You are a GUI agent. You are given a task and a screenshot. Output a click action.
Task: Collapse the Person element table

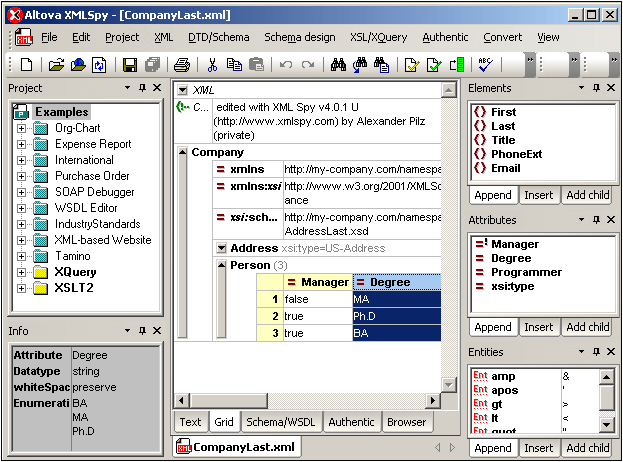tap(221, 265)
